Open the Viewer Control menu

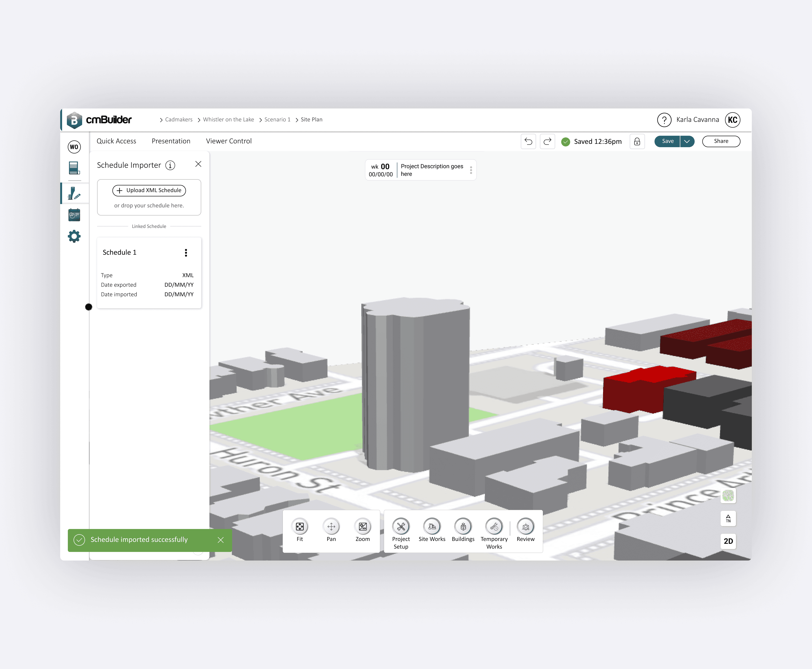pyautogui.click(x=229, y=141)
